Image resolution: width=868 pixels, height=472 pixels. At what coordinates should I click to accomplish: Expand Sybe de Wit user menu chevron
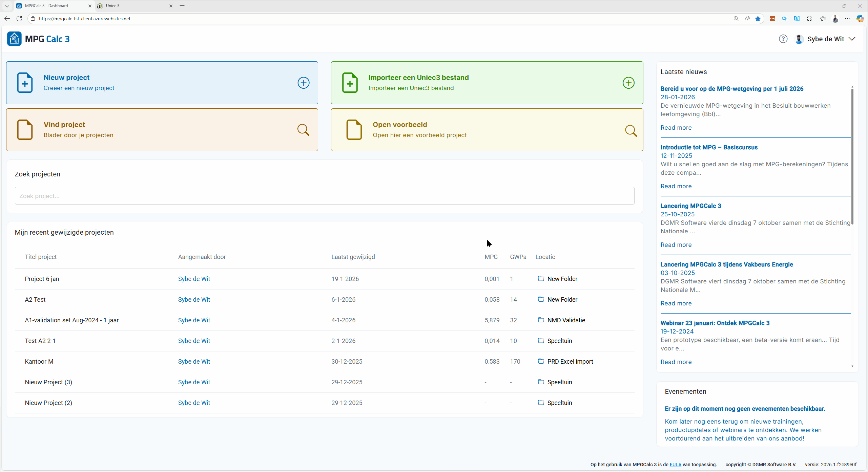(852, 39)
